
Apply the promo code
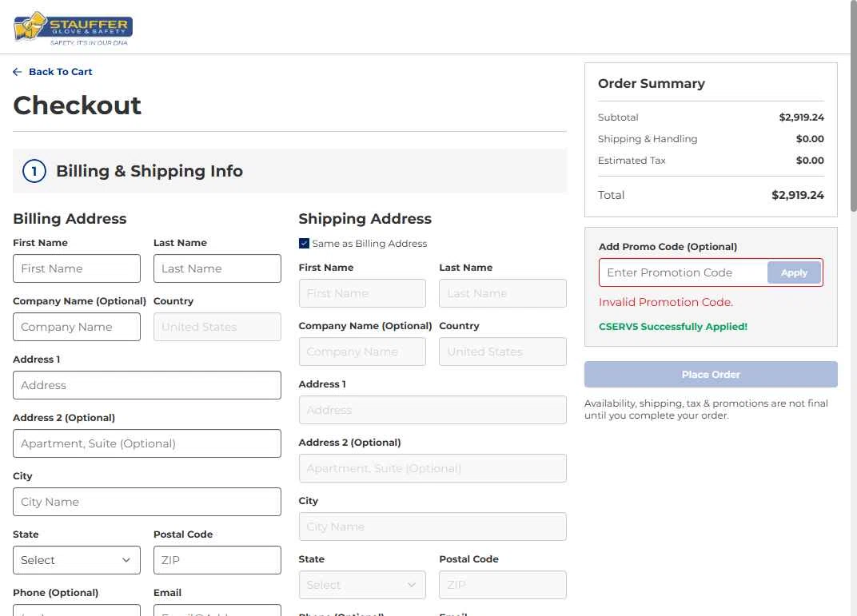(794, 272)
